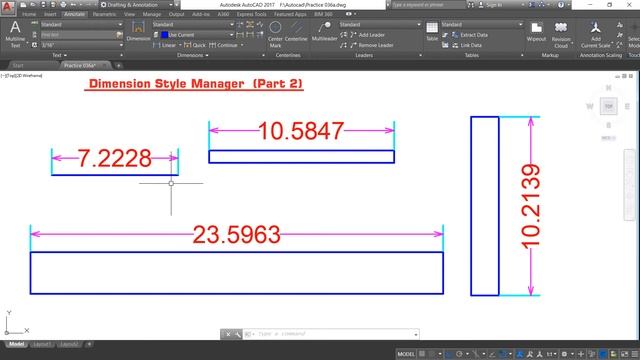The width and height of the screenshot is (640, 360).
Task: Select the Centerline tool
Action: click(x=296, y=32)
